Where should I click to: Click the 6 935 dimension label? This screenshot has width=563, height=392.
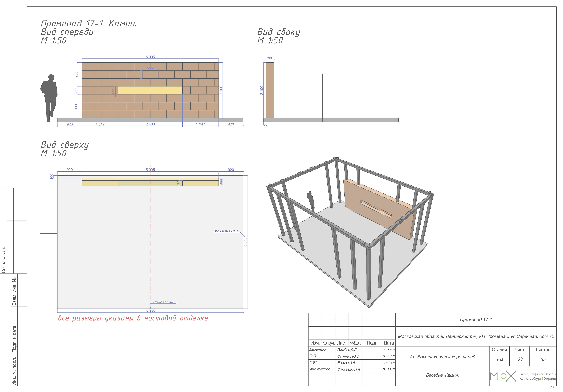click(150, 311)
